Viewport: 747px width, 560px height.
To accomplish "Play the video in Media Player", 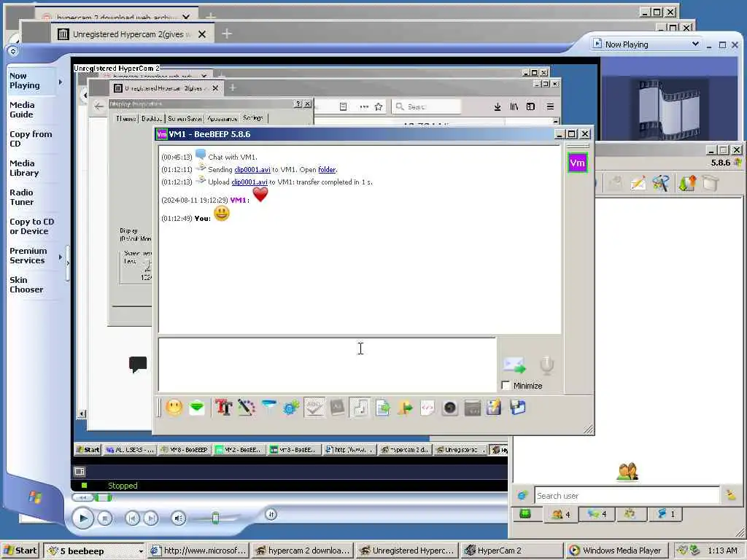I will click(83, 518).
